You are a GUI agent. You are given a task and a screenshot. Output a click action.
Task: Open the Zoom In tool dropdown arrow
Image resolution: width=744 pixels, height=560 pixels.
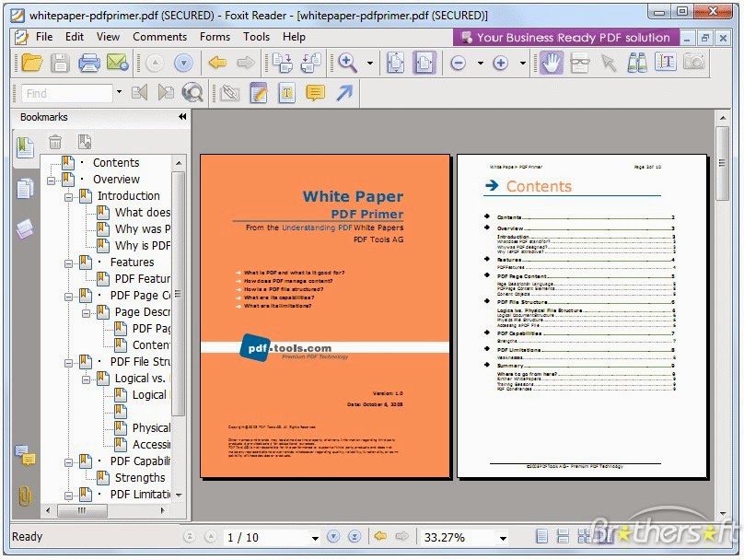[370, 63]
